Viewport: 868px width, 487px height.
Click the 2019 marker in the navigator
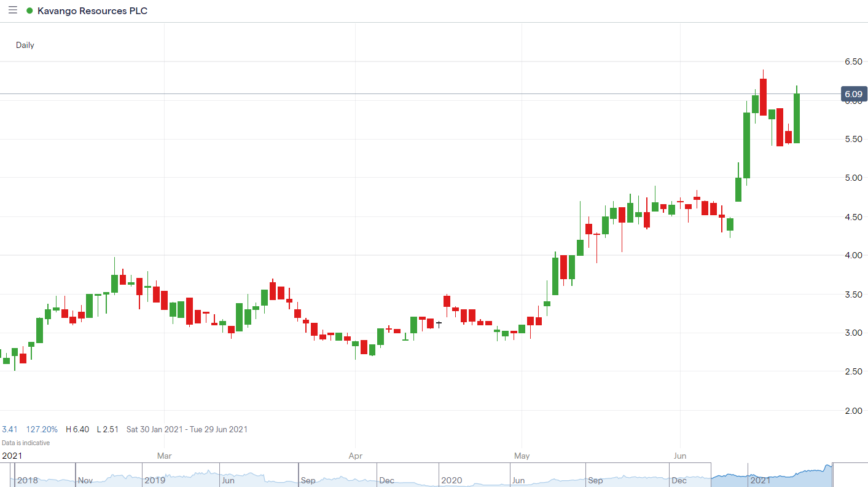155,480
